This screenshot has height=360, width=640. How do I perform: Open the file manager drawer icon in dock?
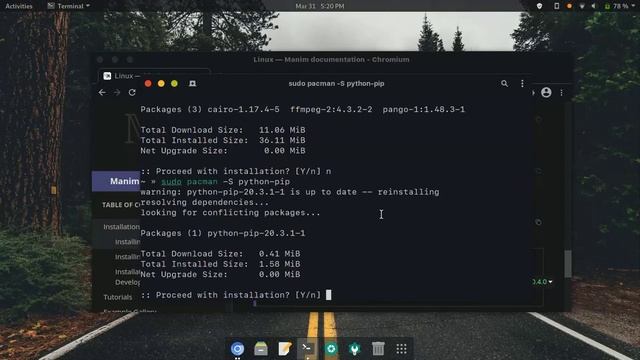tap(261, 349)
